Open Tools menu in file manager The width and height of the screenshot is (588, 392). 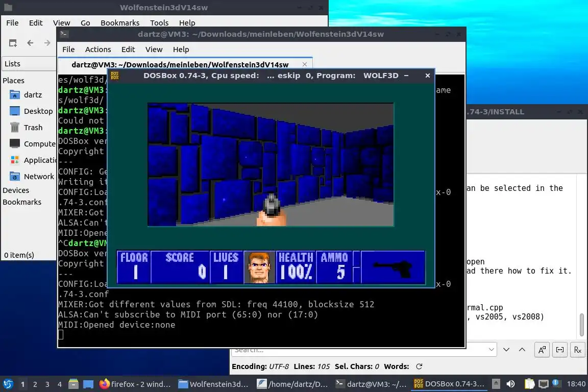pyautogui.click(x=159, y=23)
